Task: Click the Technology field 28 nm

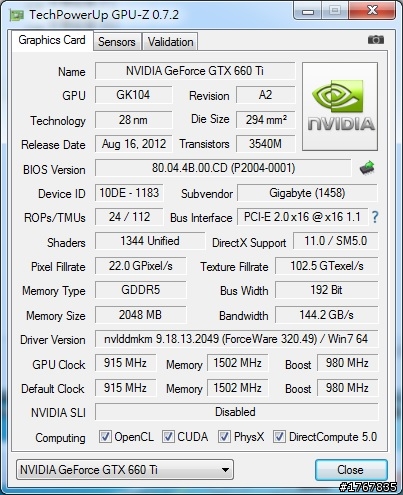Action: [x=134, y=120]
